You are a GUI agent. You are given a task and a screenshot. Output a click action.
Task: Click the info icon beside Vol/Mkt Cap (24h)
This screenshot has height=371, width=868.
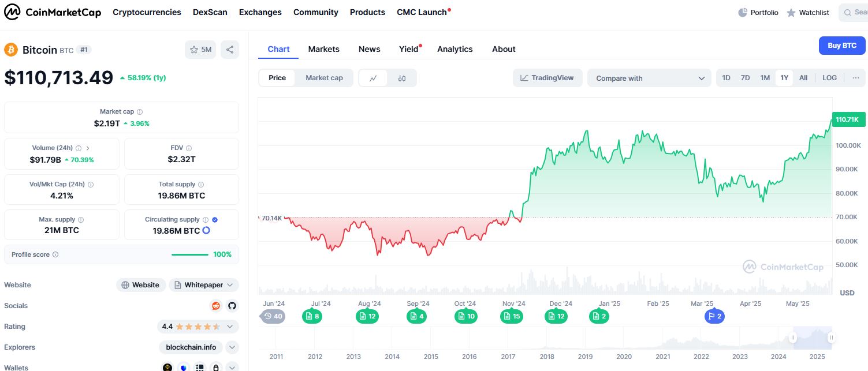91,185
